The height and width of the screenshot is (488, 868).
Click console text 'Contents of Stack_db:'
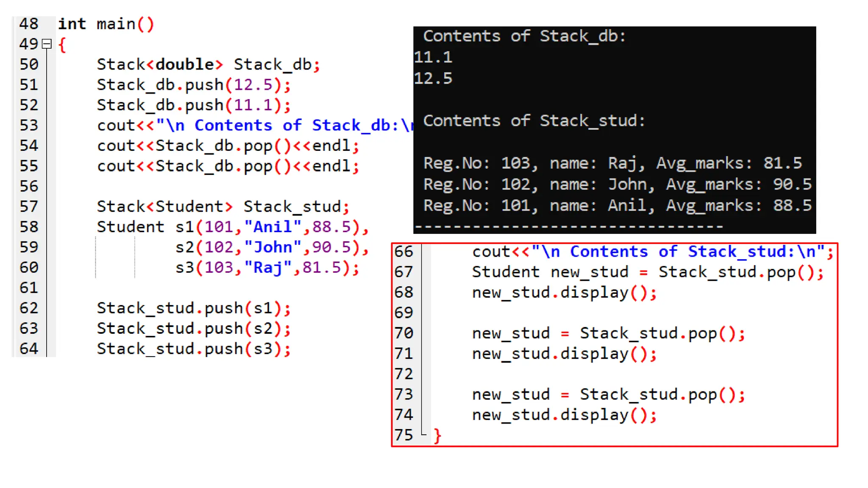(524, 36)
